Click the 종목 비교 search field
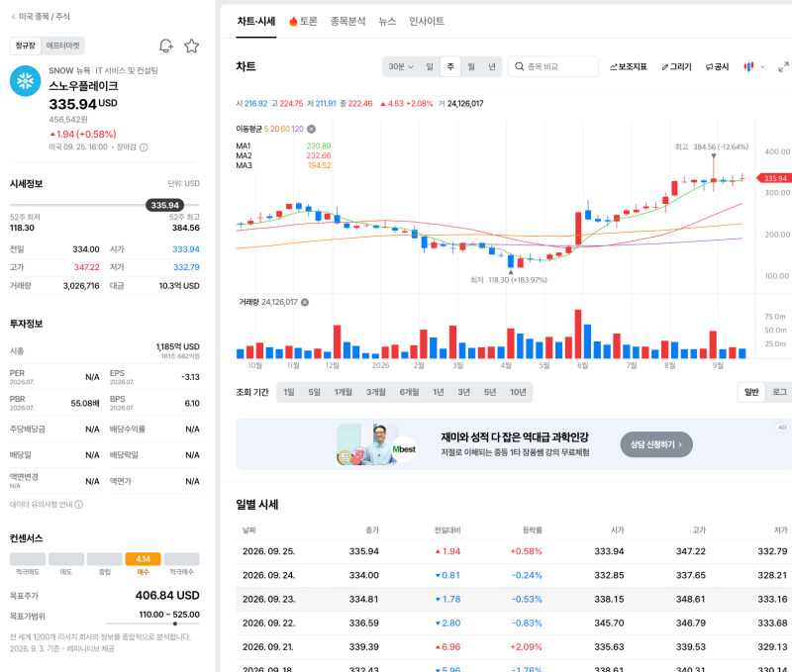 click(553, 66)
